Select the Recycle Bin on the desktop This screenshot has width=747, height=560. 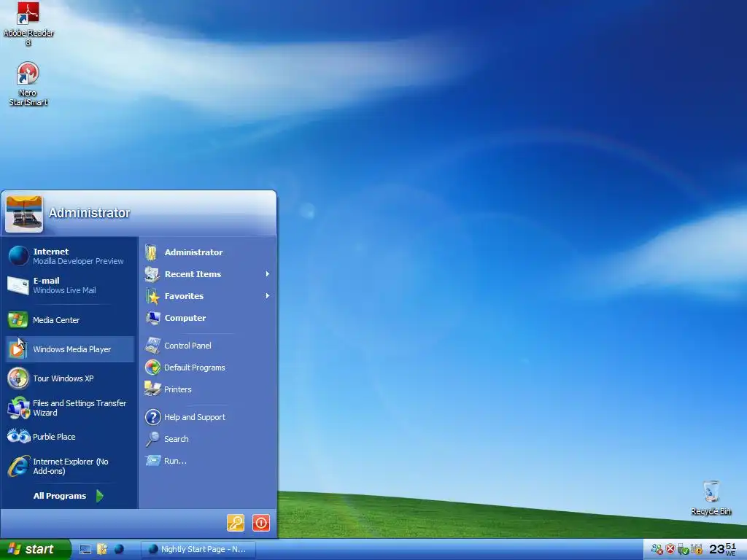(x=711, y=497)
